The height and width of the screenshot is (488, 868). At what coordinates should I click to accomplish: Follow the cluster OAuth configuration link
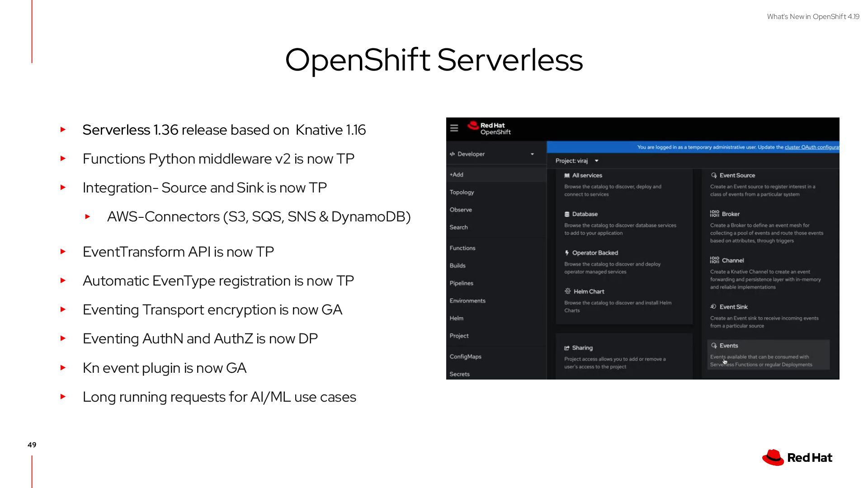(812, 147)
